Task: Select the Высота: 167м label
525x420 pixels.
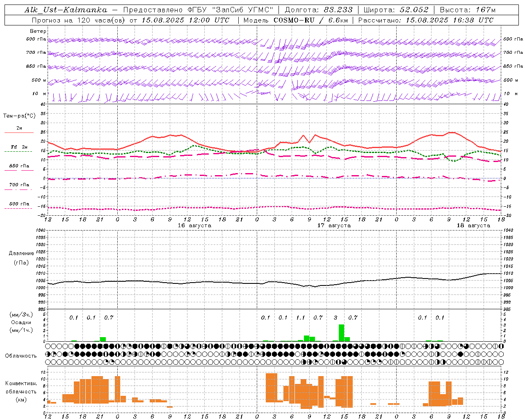Action: click(x=468, y=10)
